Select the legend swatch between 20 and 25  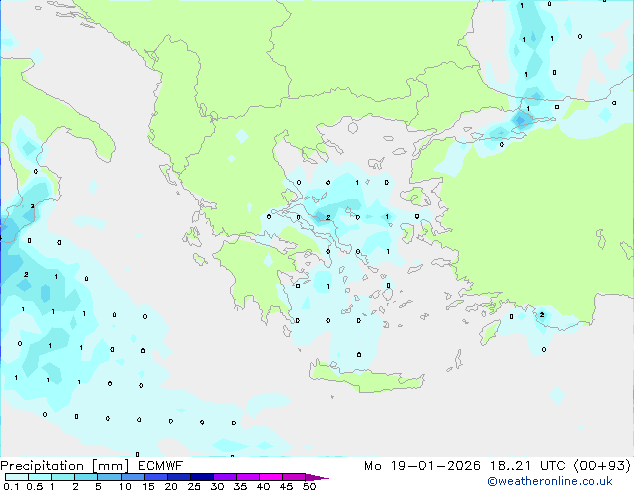(x=179, y=477)
